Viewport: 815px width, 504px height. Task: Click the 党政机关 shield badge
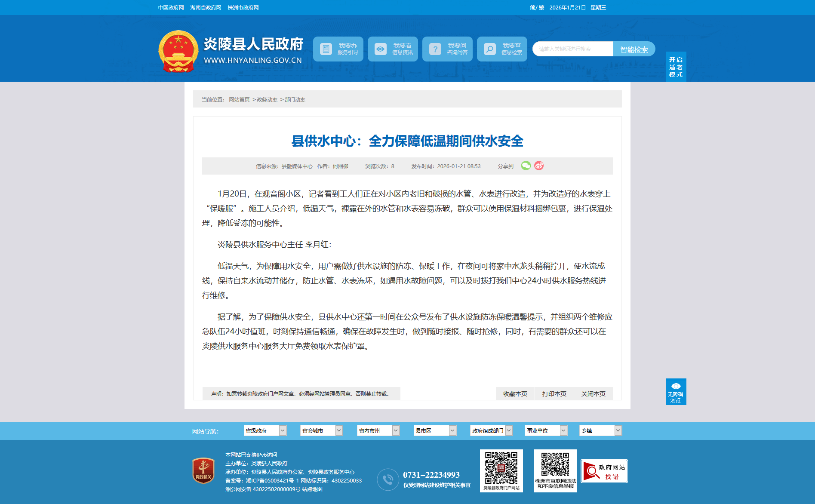click(203, 471)
